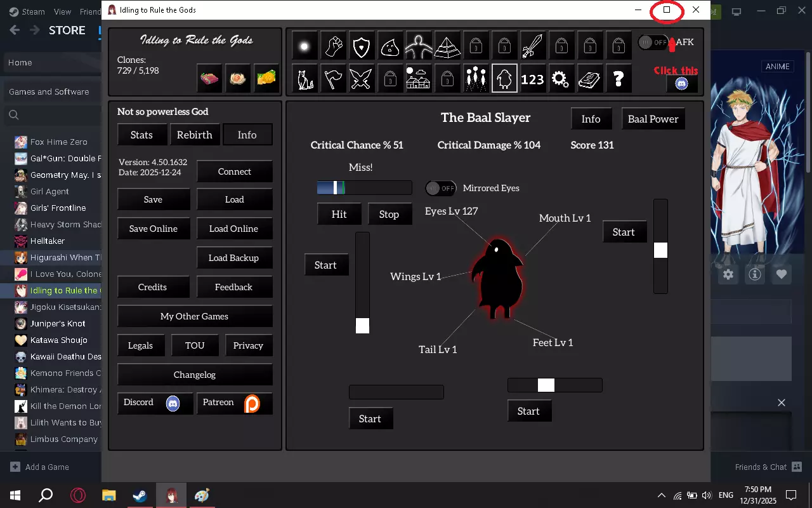Viewport: 812px width, 508px height.
Task: Select the sword icon in the toolbar
Action: (x=533, y=46)
